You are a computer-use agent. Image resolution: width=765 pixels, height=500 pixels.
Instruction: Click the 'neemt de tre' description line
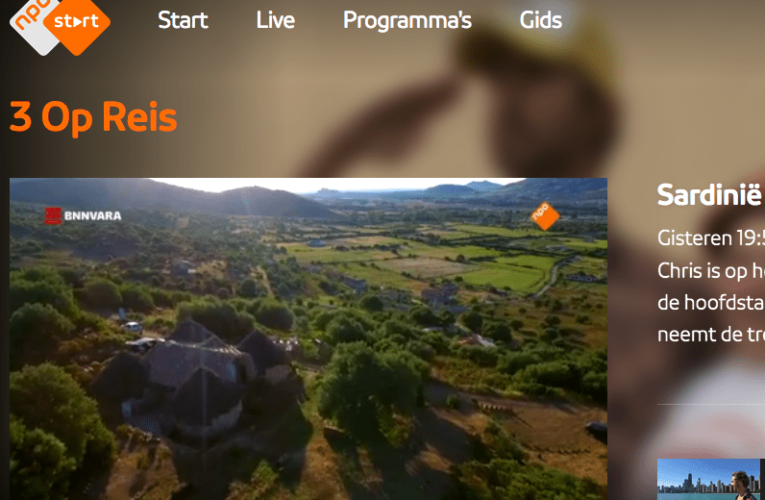click(711, 335)
